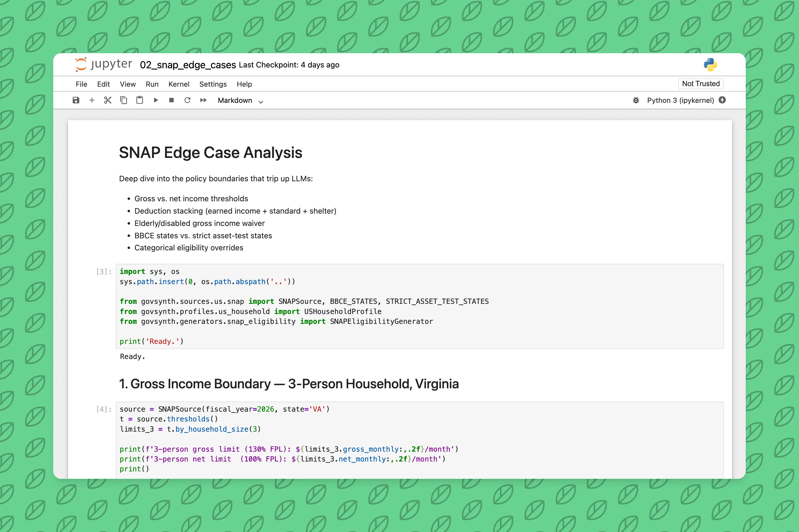Image resolution: width=799 pixels, height=532 pixels.
Task: Restart kernel and run all cells
Action: pos(203,100)
